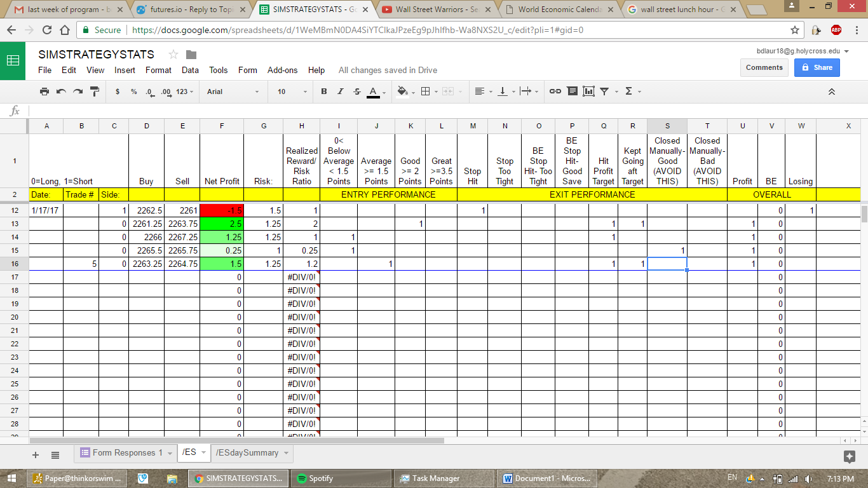Click the SIMSTRATEGYSTATS document title
The height and width of the screenshot is (488, 868).
(x=96, y=55)
